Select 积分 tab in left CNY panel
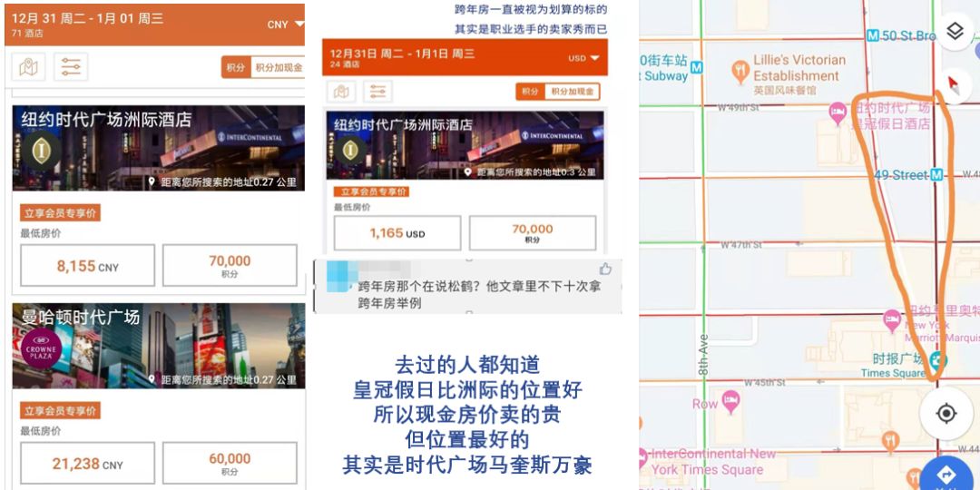The image size is (980, 490). click(x=236, y=67)
